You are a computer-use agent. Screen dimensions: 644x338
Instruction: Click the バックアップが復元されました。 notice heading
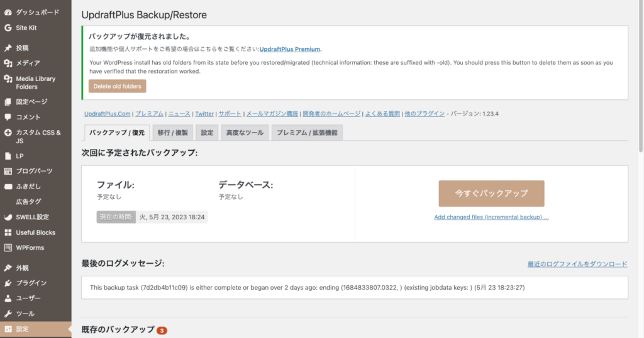point(140,36)
